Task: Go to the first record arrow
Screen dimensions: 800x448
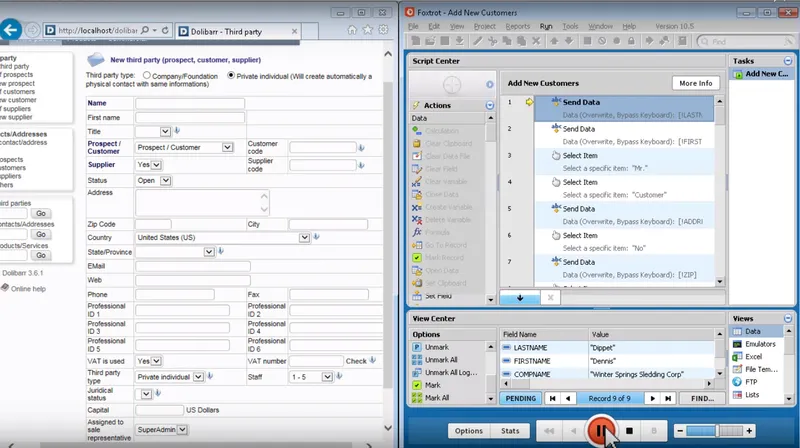Action: pos(553,399)
